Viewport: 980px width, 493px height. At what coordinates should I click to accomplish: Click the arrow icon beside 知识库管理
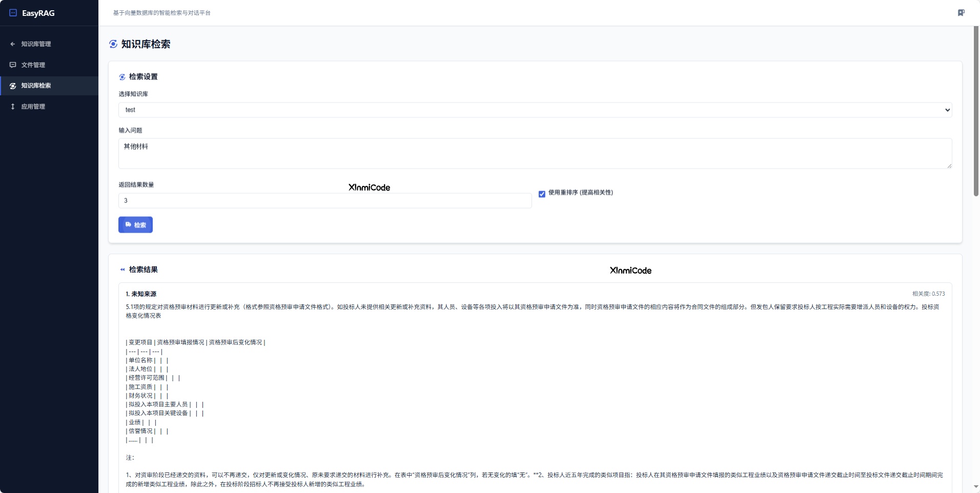[13, 44]
